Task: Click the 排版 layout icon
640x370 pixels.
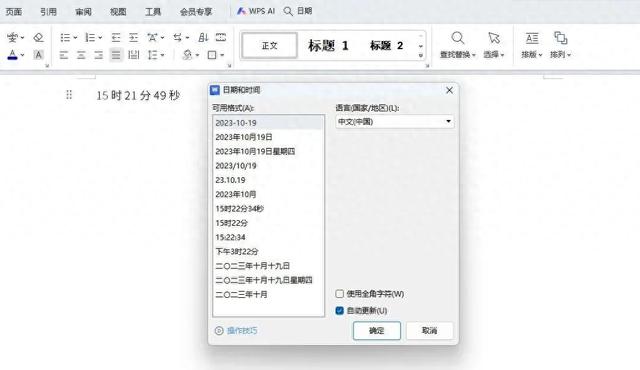Action: click(532, 38)
